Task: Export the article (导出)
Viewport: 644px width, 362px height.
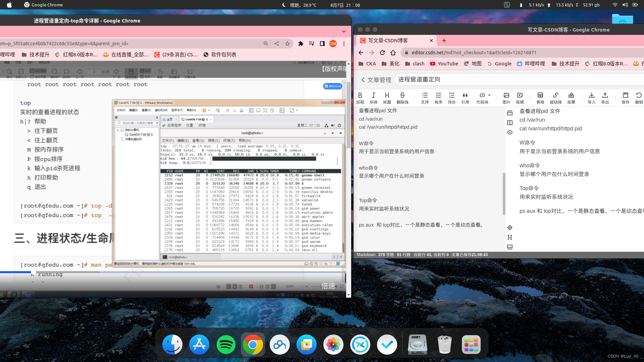Action: (x=605, y=98)
